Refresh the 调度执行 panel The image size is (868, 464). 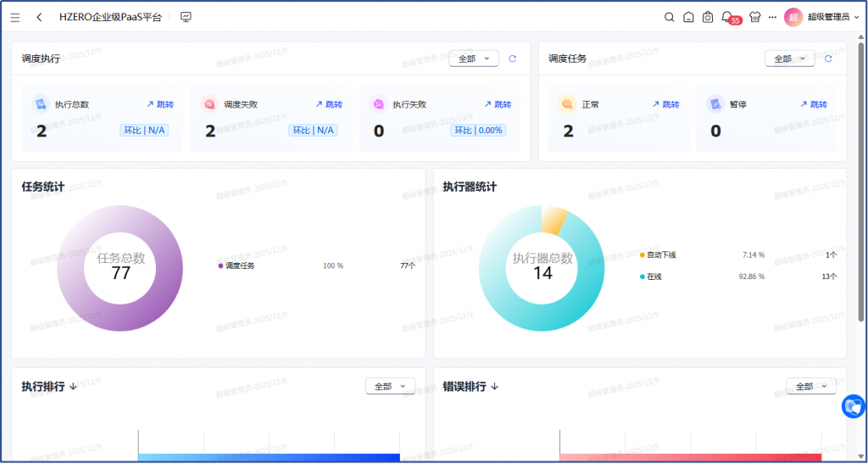pos(512,59)
